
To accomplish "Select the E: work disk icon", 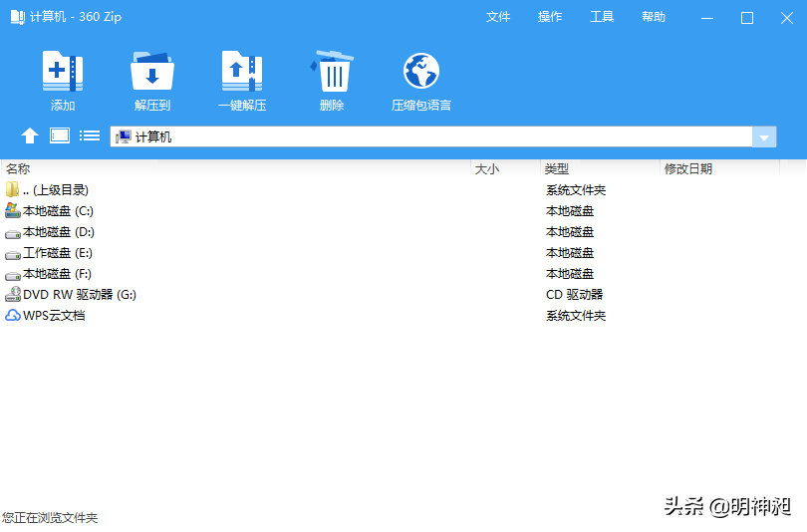I will (x=12, y=254).
